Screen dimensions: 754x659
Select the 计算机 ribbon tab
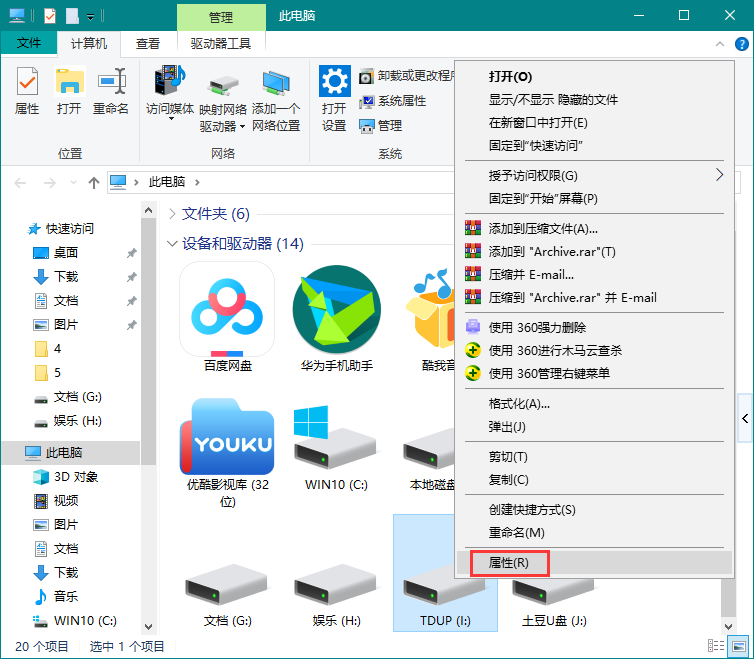tap(88, 44)
